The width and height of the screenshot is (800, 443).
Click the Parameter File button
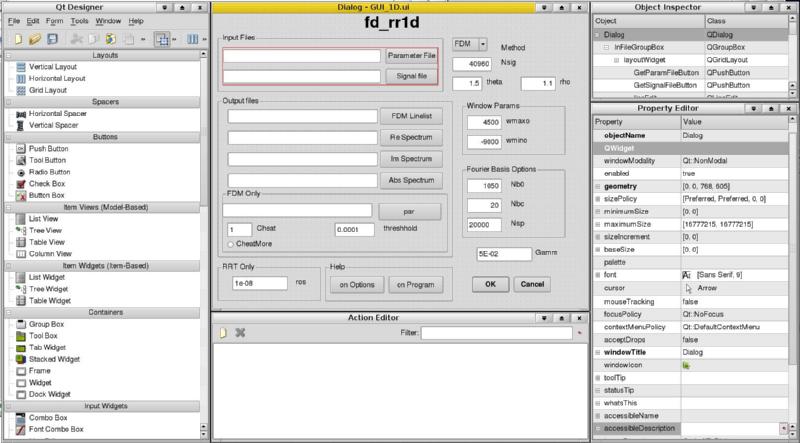(x=411, y=56)
